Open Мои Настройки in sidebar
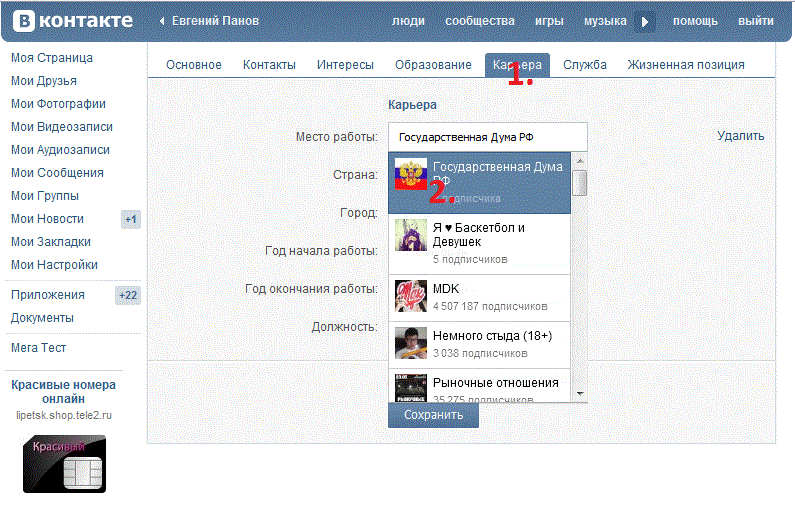 tap(54, 265)
